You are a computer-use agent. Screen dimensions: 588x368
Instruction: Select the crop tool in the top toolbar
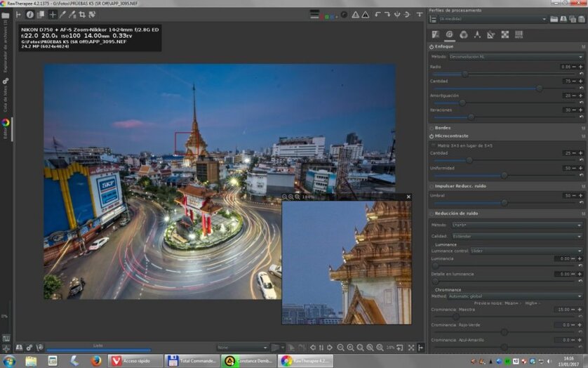pos(82,14)
